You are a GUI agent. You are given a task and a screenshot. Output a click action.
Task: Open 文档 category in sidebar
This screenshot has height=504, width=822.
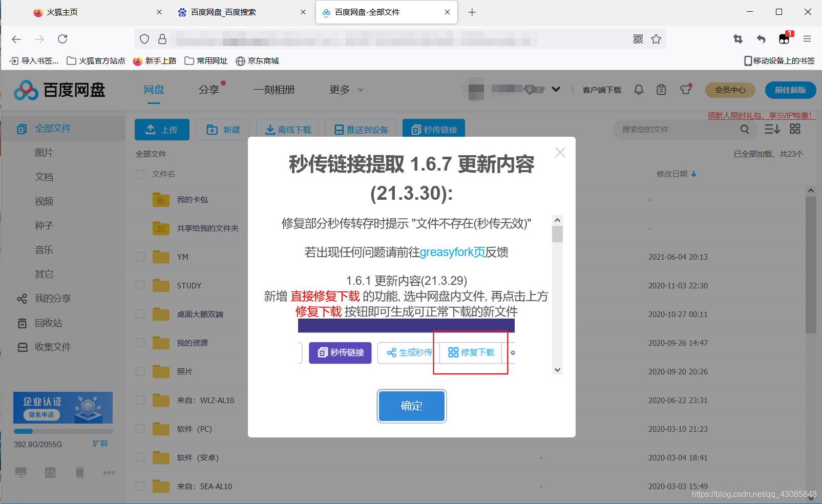[x=44, y=177]
